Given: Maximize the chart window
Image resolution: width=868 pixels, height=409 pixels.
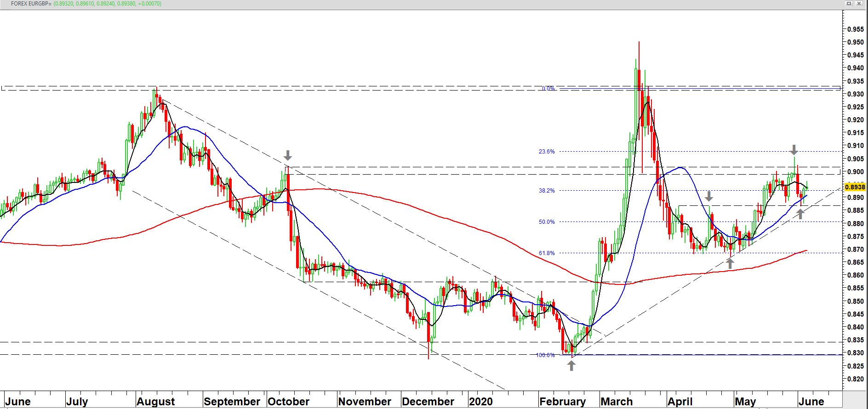Looking at the screenshot, I should point(849,3).
